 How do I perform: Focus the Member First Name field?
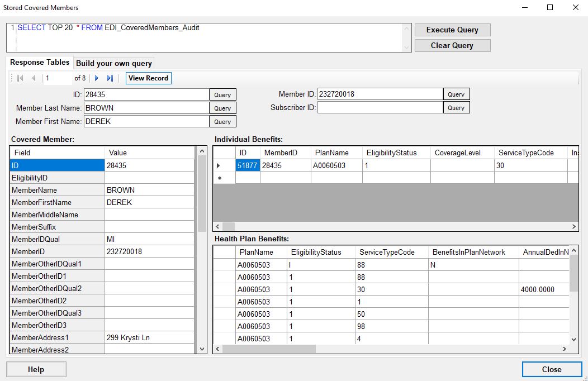pyautogui.click(x=146, y=121)
